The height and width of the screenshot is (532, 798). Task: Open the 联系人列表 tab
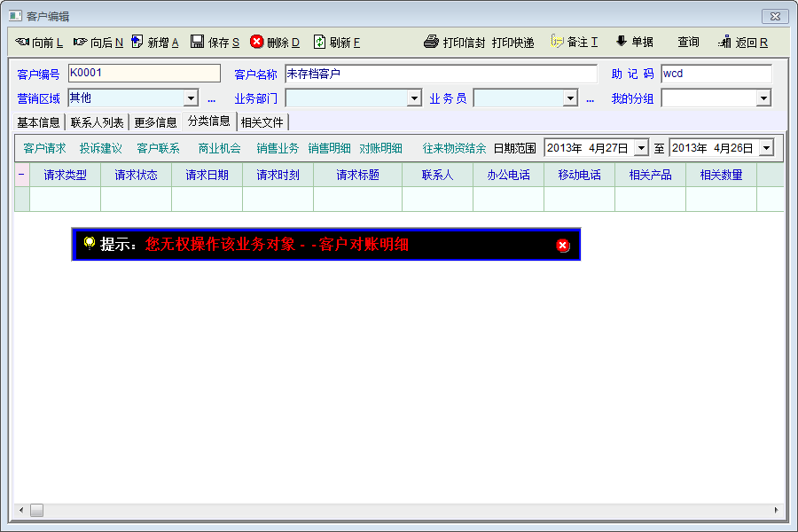98,122
